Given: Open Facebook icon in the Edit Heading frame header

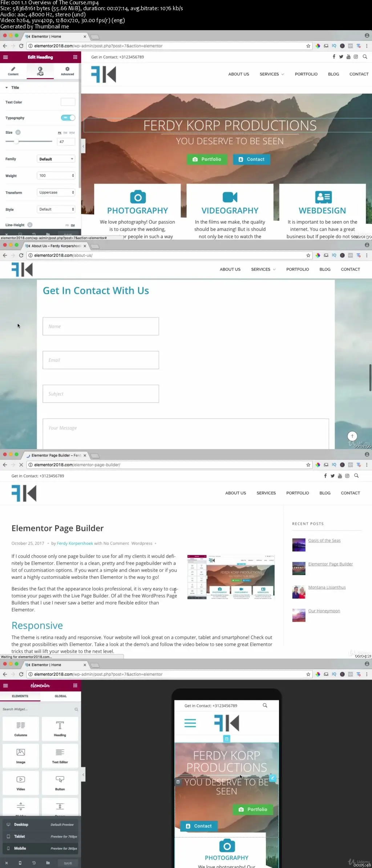Looking at the screenshot, I should point(334,57).
